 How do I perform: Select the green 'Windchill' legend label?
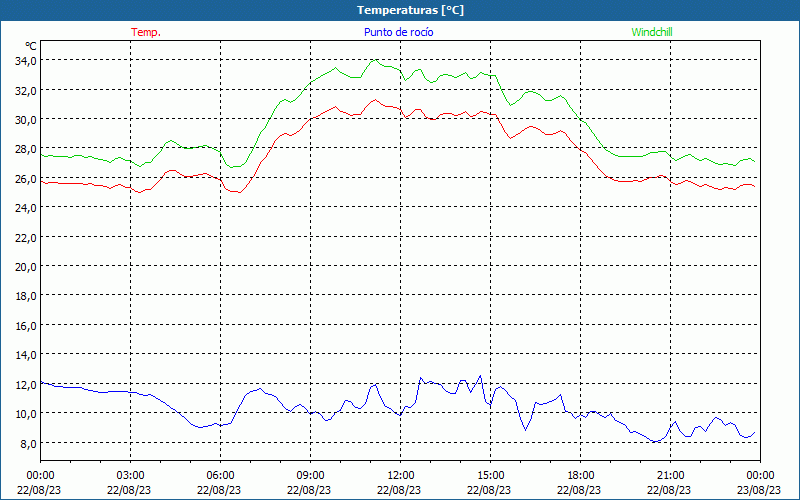(x=652, y=32)
